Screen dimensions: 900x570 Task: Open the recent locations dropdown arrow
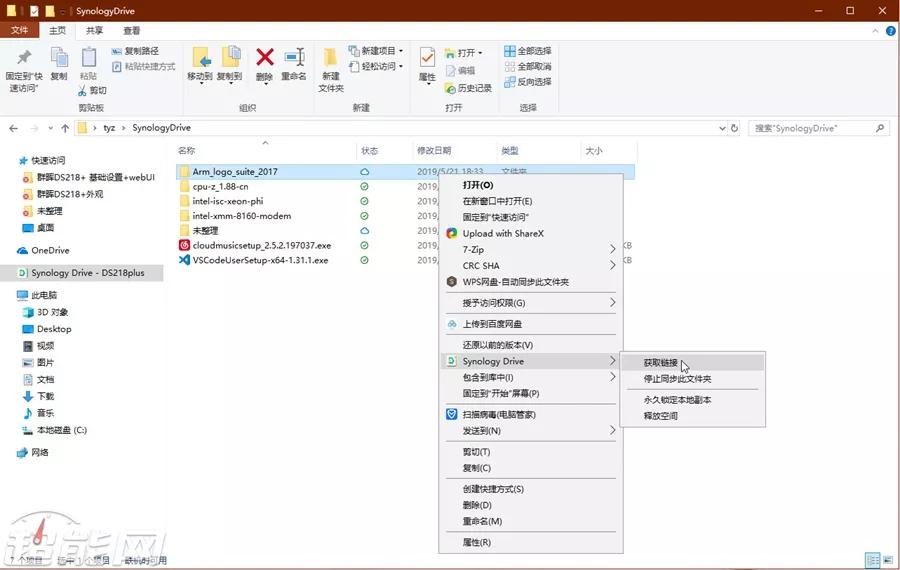pyautogui.click(x=51, y=128)
